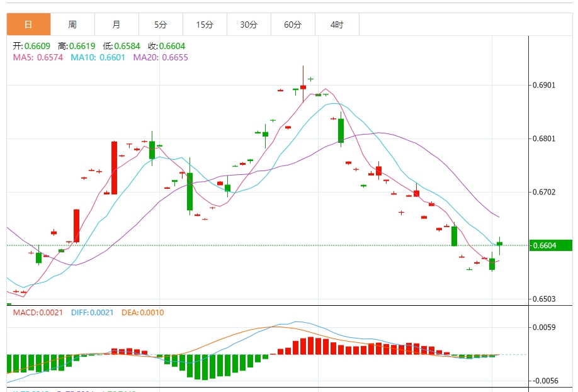Click the opening price value 0.6609
This screenshot has height=392, width=578.
click(x=37, y=46)
